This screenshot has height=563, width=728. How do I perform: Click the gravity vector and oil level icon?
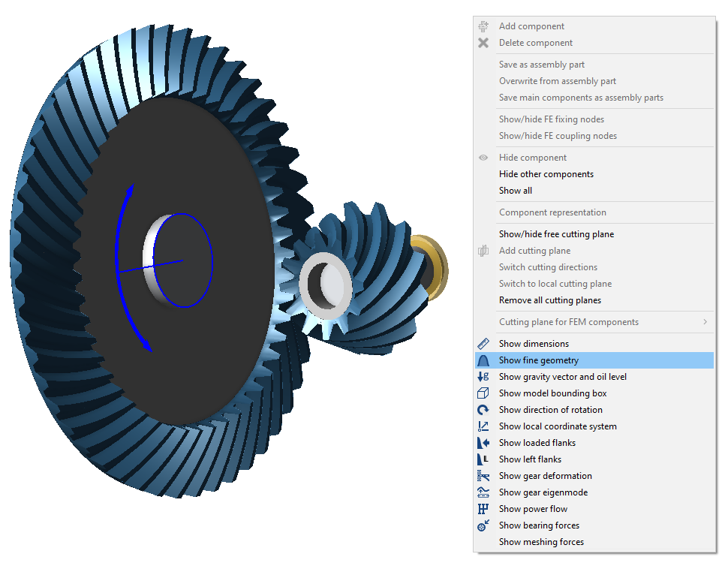tap(483, 377)
